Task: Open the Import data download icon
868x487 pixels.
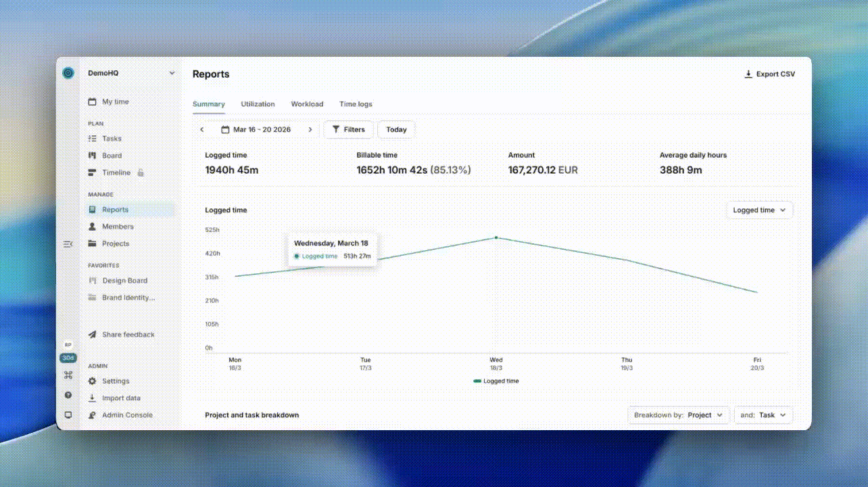Action: [x=93, y=398]
